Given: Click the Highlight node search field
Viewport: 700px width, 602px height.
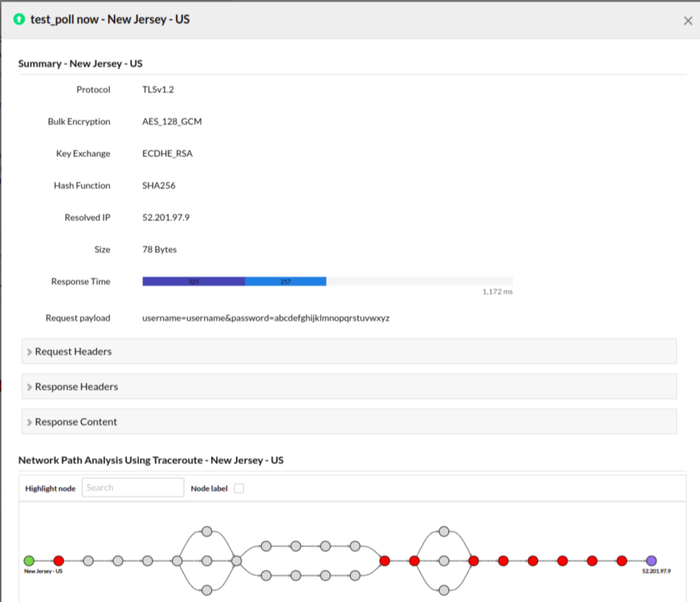Looking at the screenshot, I should 132,487.
